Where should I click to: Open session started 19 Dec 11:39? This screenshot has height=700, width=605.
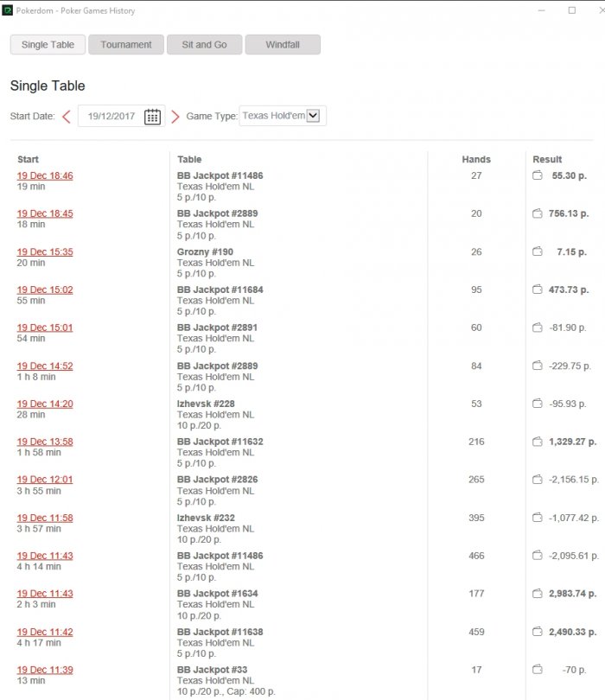[x=45, y=670]
